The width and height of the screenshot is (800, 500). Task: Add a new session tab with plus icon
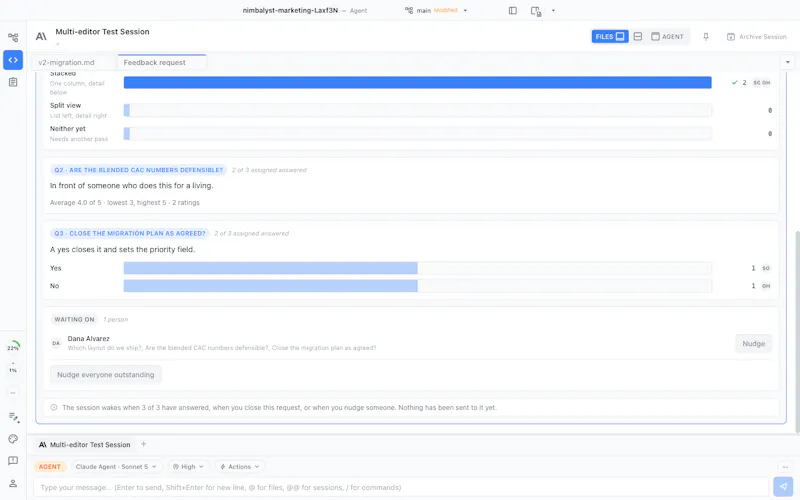tap(143, 444)
